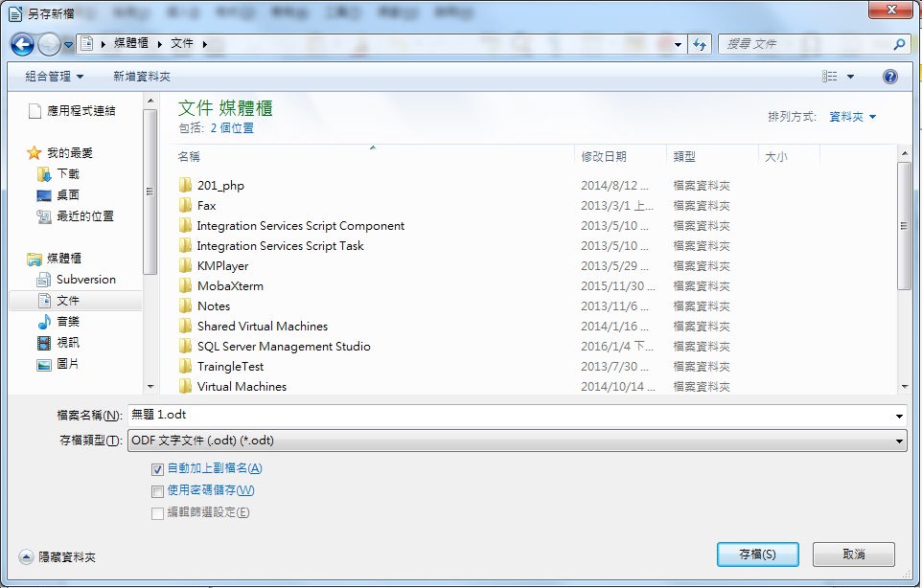922x588 pixels.
Task: Select the 下載 downloads folder icon
Action: coord(43,174)
